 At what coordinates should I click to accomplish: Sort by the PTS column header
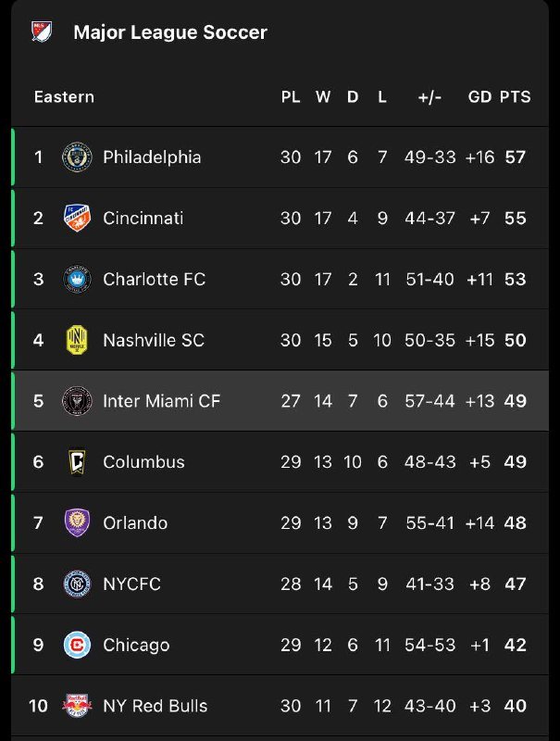point(515,96)
